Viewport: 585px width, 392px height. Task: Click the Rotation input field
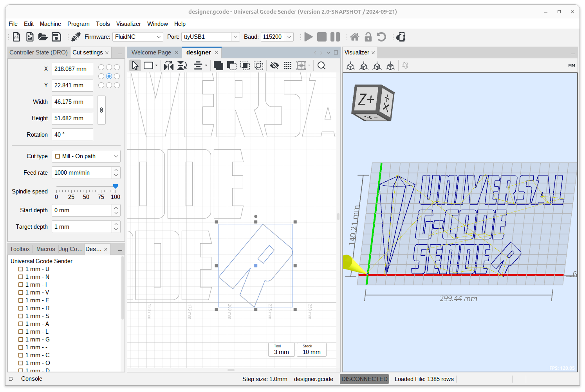(72, 134)
